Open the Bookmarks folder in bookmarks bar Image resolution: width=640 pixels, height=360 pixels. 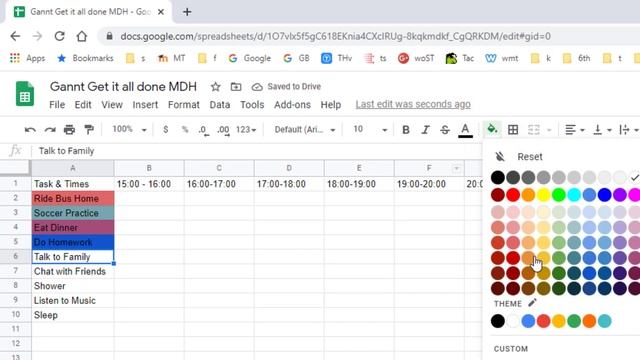[85, 58]
